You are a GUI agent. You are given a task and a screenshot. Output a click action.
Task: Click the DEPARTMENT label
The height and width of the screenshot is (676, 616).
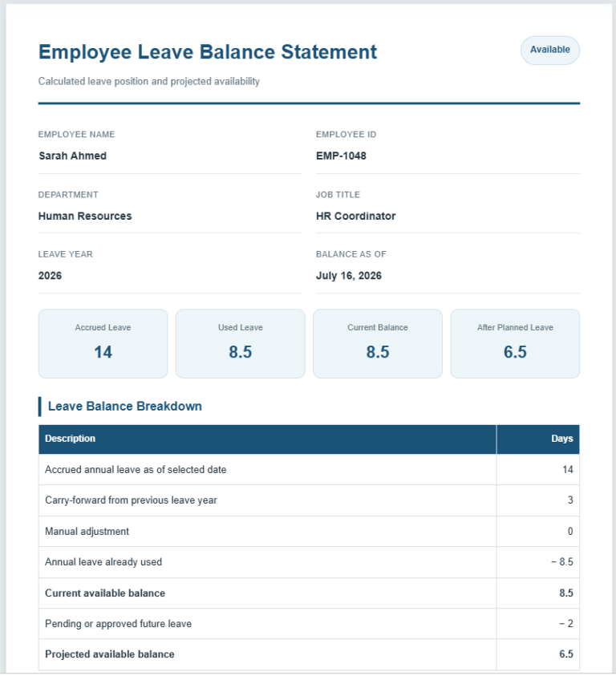click(68, 195)
